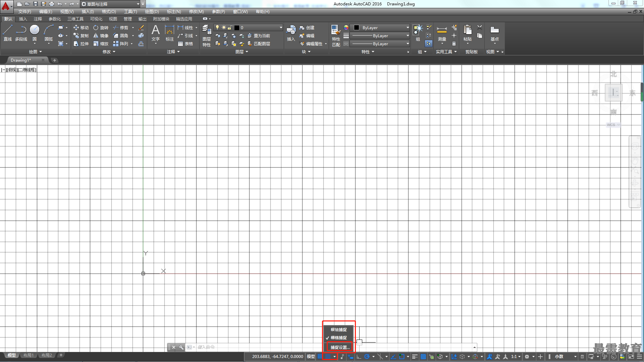This screenshot has height=362, width=644.
Task: Expand the 绘图 (Draw) panel
Action: pos(35,52)
